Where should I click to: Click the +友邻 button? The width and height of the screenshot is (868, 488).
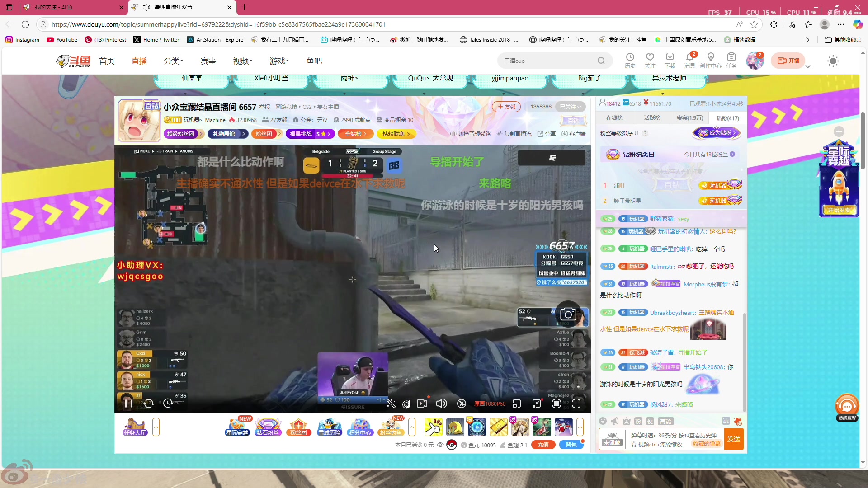coord(506,107)
